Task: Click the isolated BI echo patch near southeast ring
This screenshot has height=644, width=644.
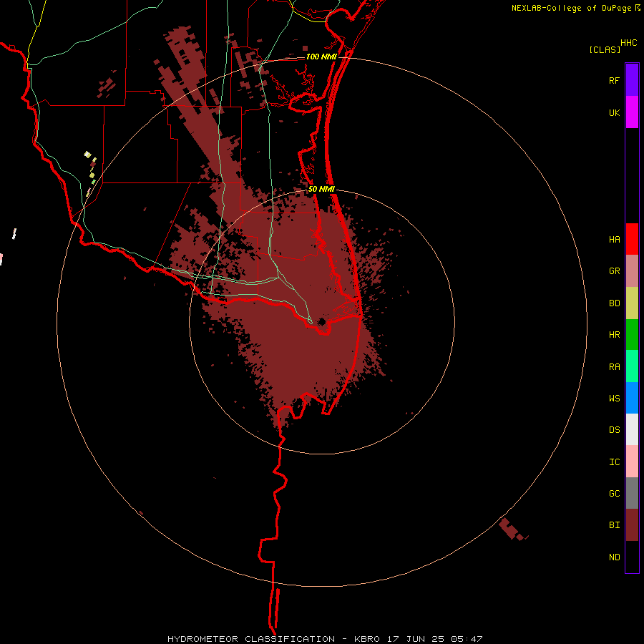Action: coord(512,529)
